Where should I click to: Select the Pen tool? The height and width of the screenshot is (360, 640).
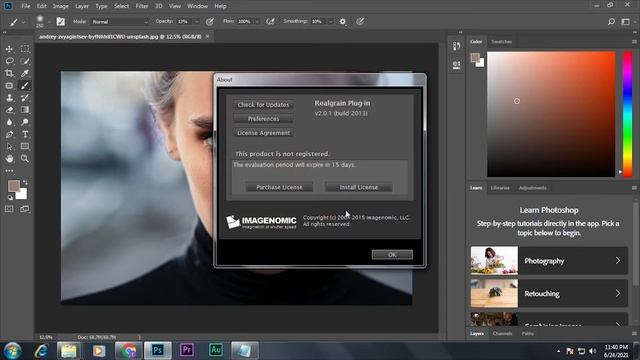click(x=9, y=134)
